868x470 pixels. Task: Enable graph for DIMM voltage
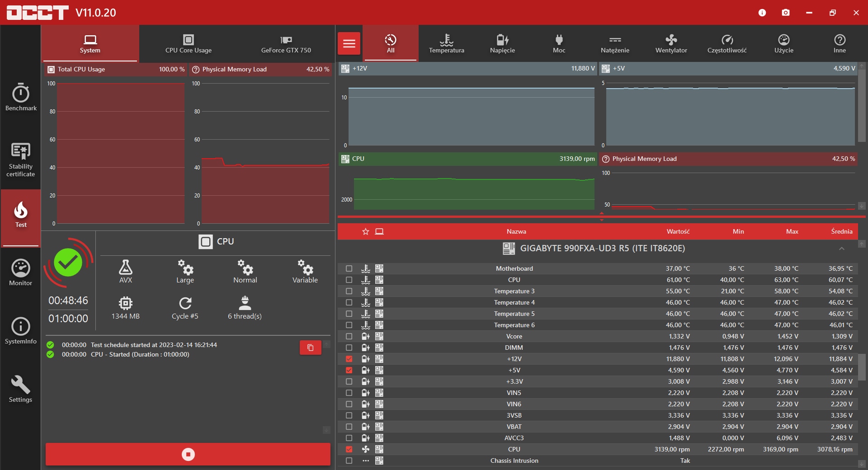click(349, 348)
